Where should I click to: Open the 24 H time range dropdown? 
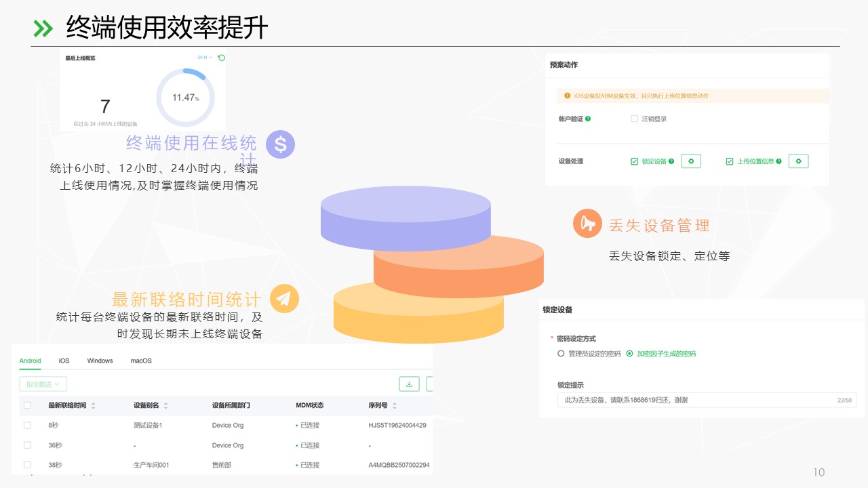205,58
